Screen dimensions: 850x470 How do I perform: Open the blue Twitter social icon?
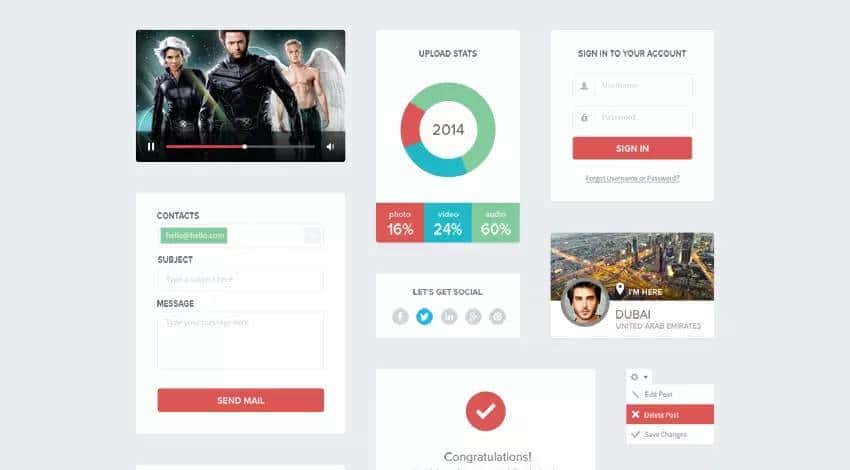click(424, 316)
